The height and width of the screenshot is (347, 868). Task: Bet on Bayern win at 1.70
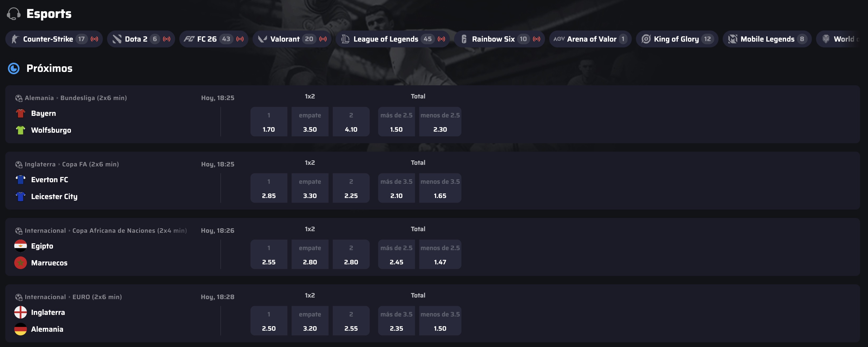coord(269,122)
